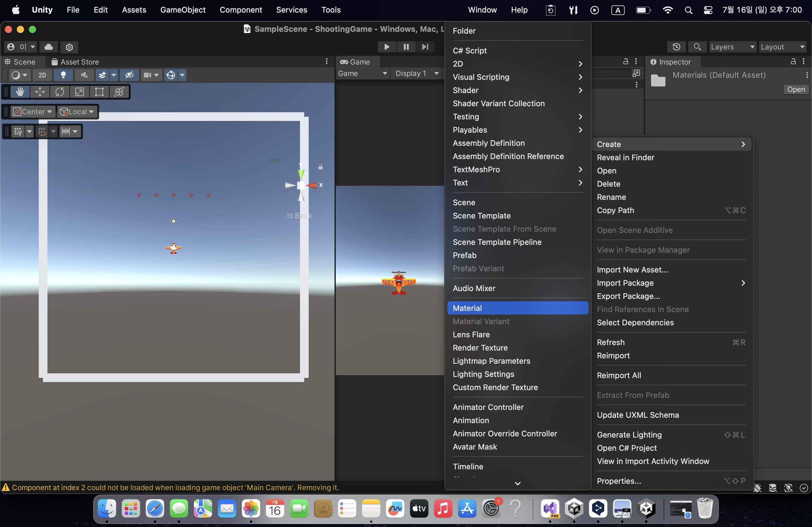
Task: Select C# Script from Create menu
Action: tap(469, 51)
